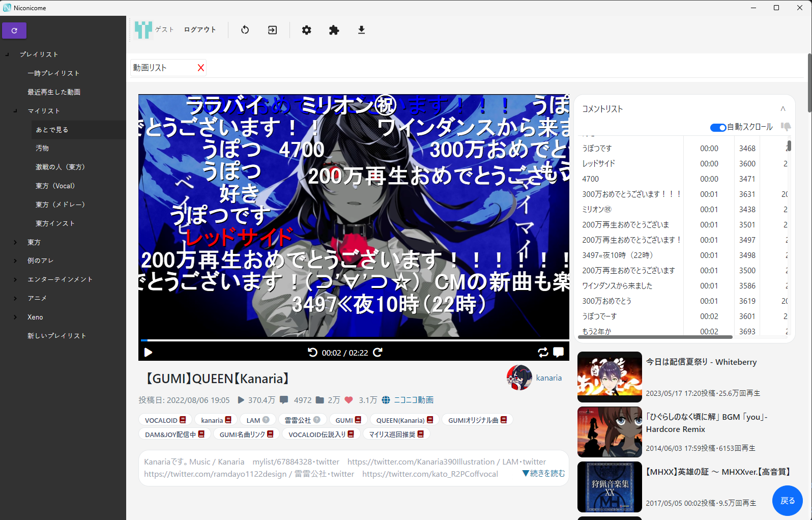Expand description with 続きを読む

[x=543, y=473]
